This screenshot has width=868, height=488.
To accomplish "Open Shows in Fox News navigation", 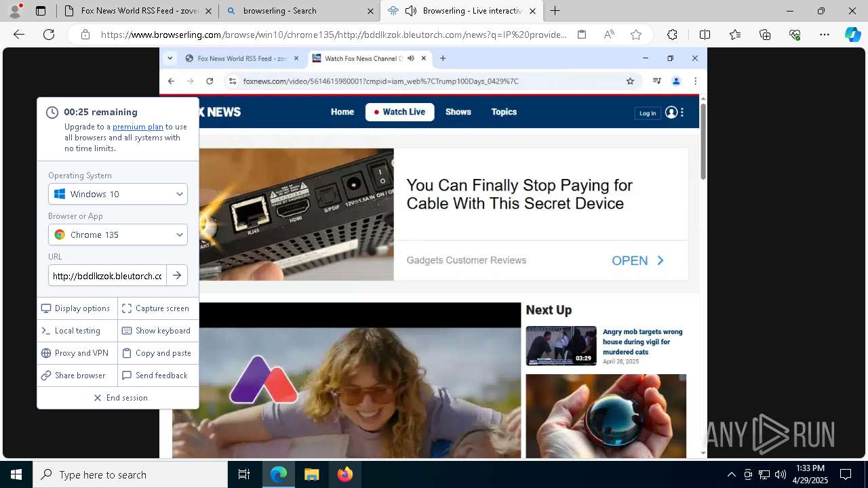I will coord(458,112).
